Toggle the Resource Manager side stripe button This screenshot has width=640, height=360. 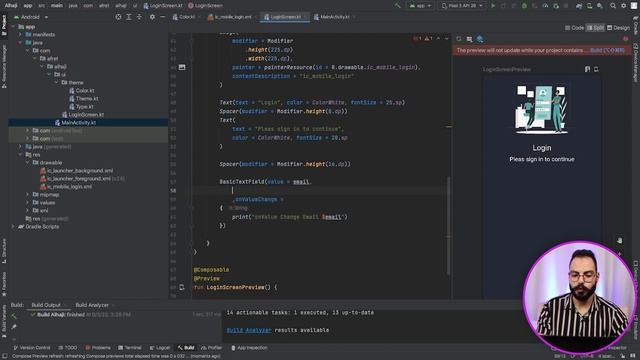click(x=4, y=66)
